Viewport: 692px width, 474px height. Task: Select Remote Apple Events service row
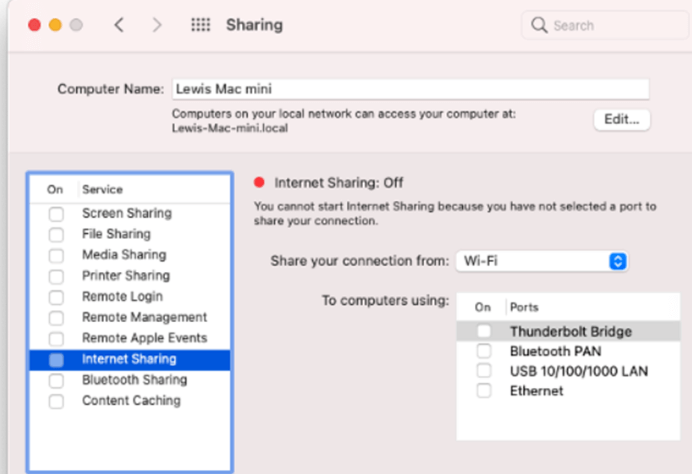click(x=130, y=338)
